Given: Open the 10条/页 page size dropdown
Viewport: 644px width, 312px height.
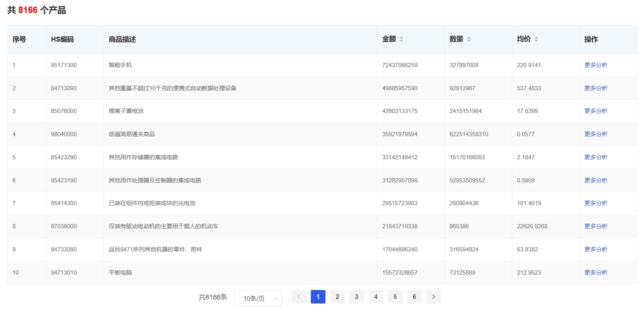Looking at the screenshot, I should click(x=258, y=298).
